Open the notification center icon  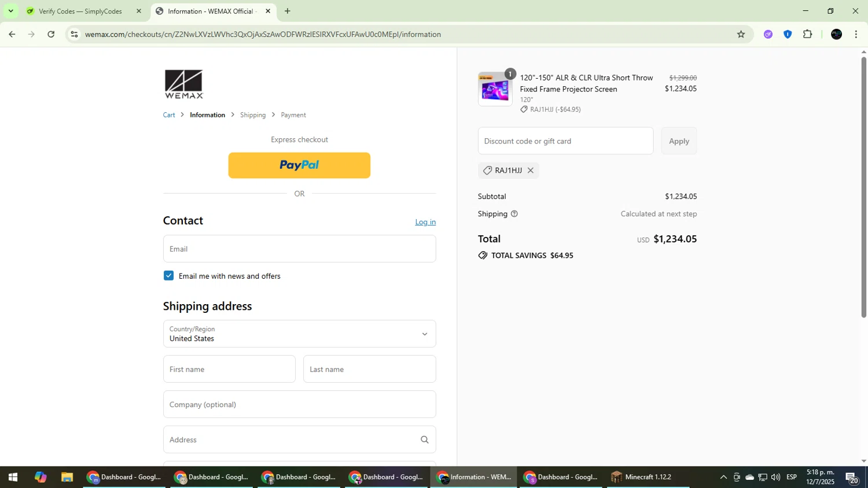point(852,477)
